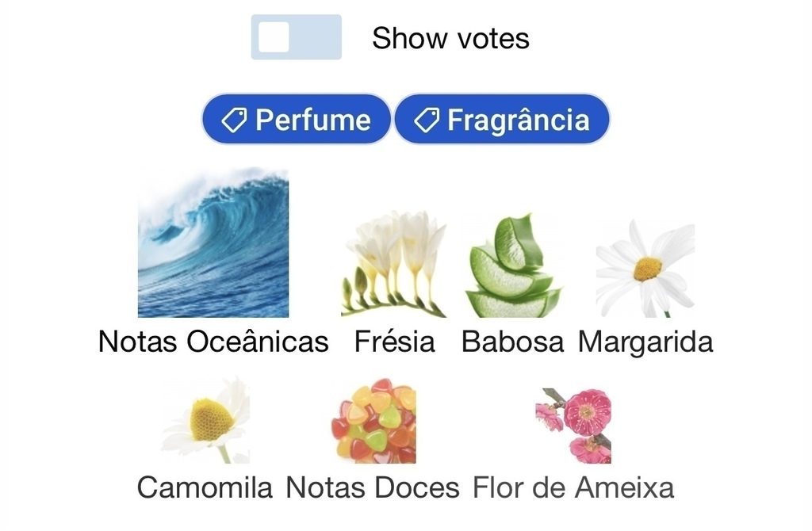Open the Fragrância tag
This screenshot has height=531, width=812.
502,120
